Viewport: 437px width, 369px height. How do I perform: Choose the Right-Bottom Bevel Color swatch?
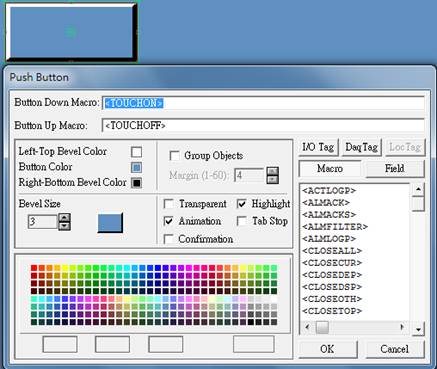pos(136,183)
